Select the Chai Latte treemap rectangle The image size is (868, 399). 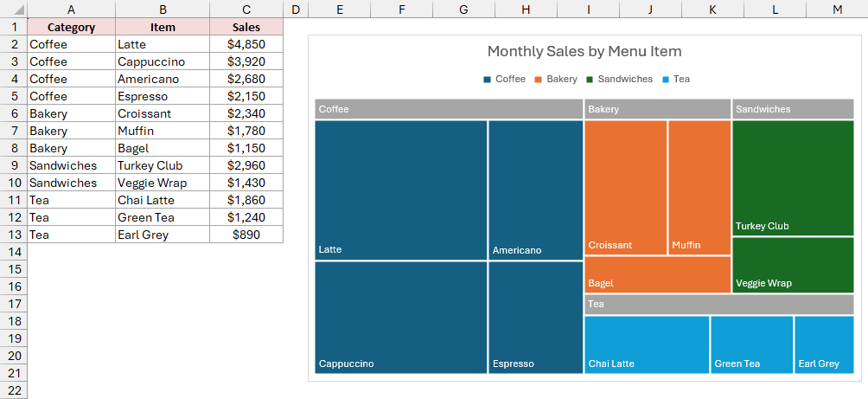(x=647, y=344)
